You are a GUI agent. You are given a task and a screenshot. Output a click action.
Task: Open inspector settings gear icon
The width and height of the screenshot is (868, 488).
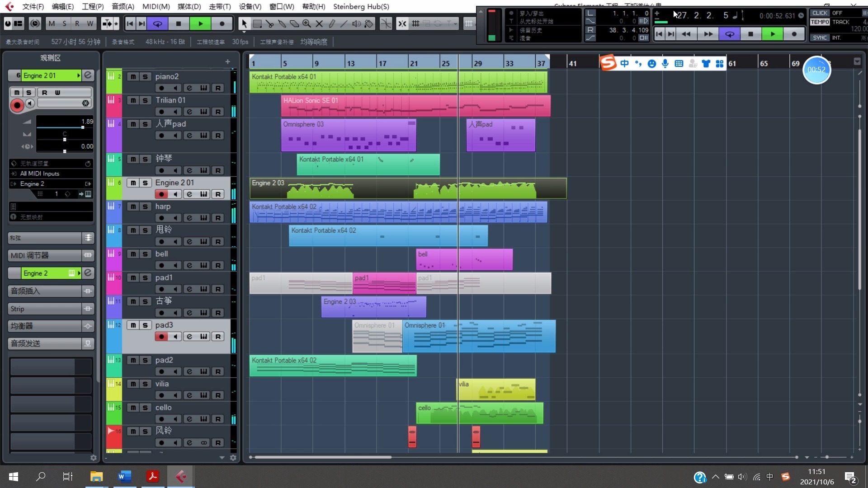pyautogui.click(x=93, y=458)
